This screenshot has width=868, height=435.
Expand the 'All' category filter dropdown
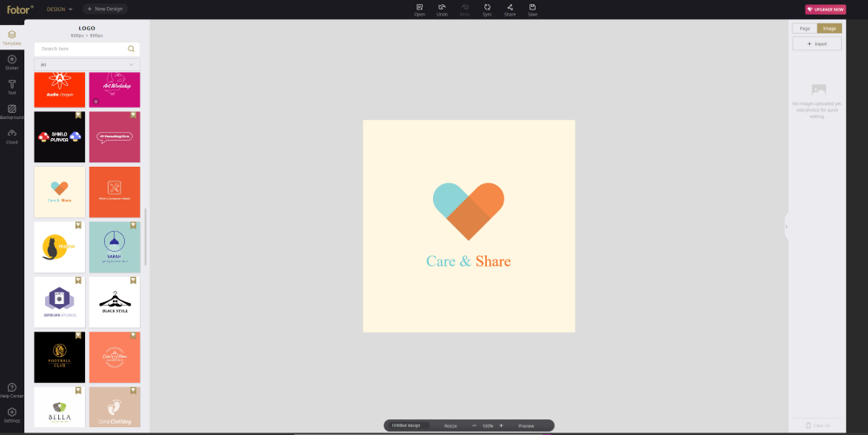click(x=87, y=64)
